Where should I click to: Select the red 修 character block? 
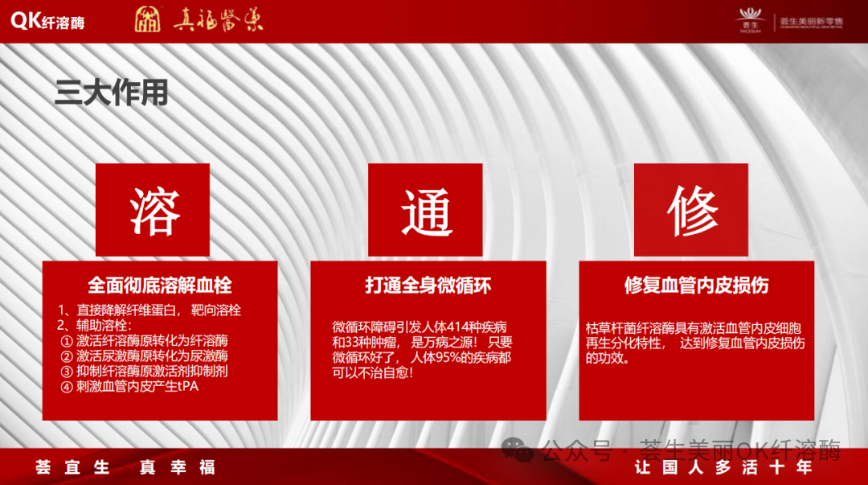tap(692, 208)
